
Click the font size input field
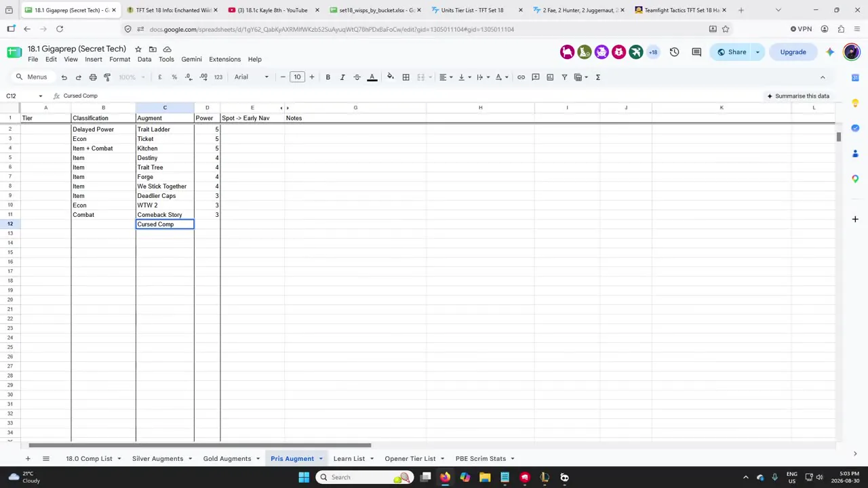tap(297, 77)
